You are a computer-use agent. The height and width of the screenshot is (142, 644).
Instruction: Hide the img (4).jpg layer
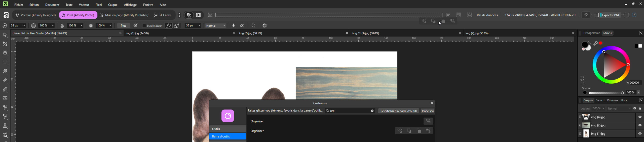click(x=640, y=117)
